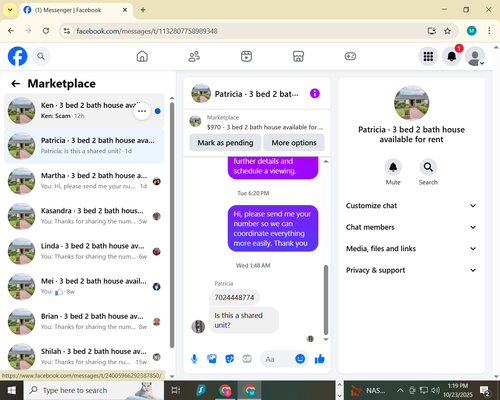Click Mark as pending button
Image resolution: width=500 pixels, height=400 pixels.
pos(225,143)
